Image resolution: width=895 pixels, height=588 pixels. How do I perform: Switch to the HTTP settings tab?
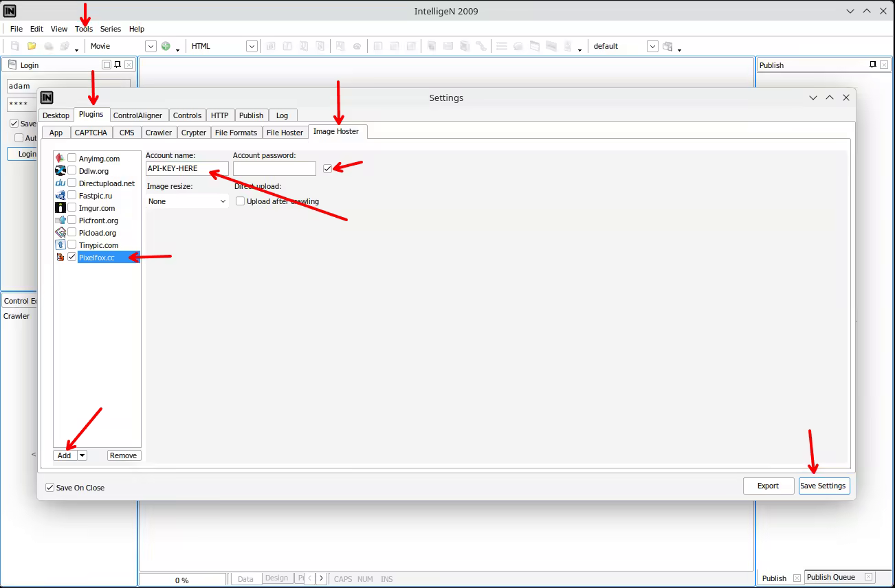220,115
